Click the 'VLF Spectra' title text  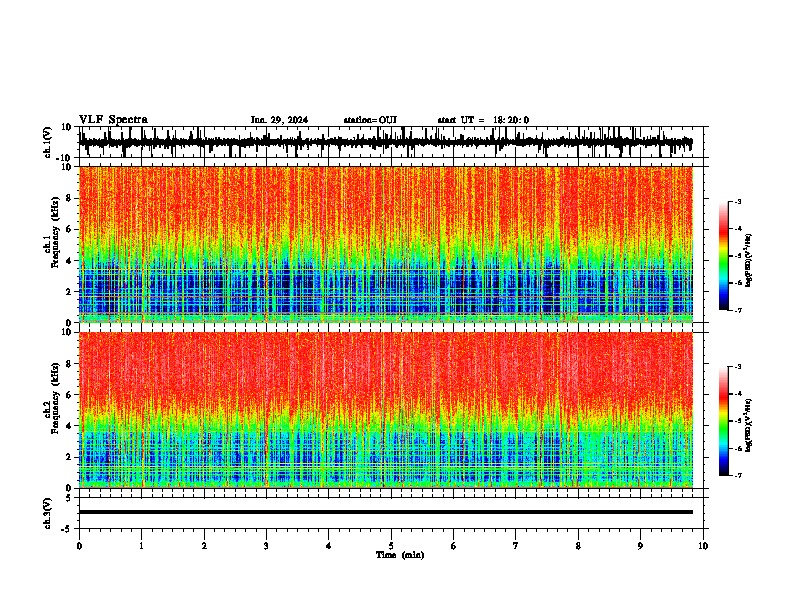pyautogui.click(x=113, y=120)
